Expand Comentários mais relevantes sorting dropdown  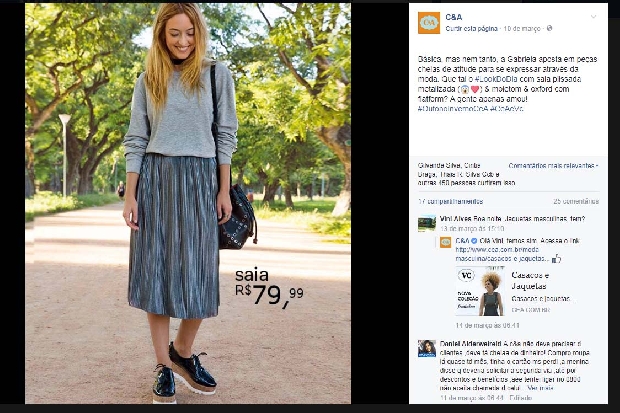click(553, 166)
